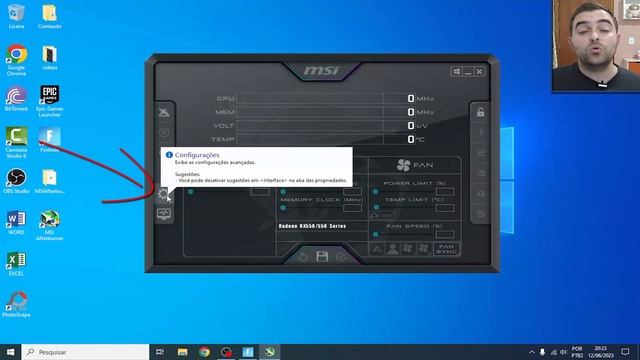Select OBS Studio desktop shortcut
The image size is (640, 360).
pyautogui.click(x=16, y=181)
